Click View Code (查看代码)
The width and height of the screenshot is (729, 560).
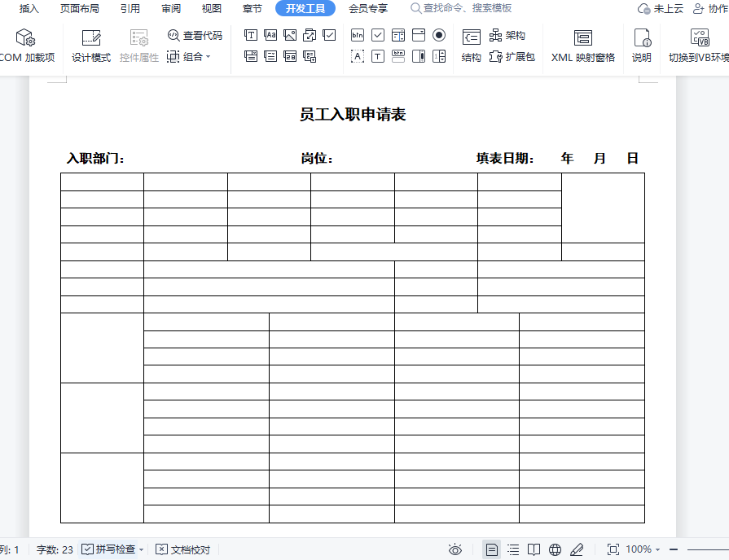pyautogui.click(x=195, y=35)
